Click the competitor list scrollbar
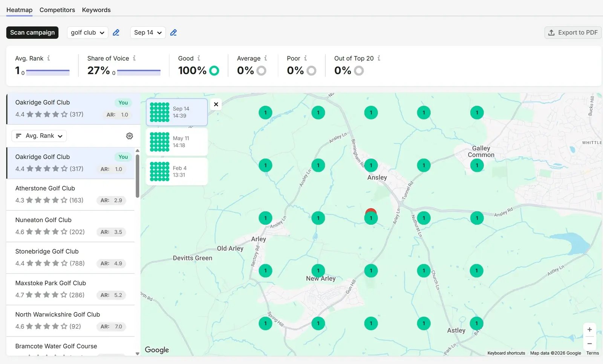Viewport: 603px width, 364px height. pyautogui.click(x=138, y=175)
